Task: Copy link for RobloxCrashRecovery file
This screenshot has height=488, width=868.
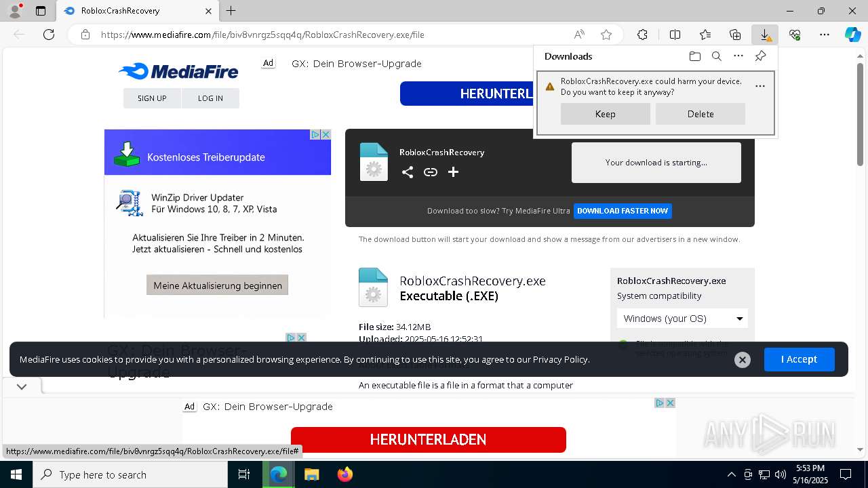Action: (x=431, y=172)
